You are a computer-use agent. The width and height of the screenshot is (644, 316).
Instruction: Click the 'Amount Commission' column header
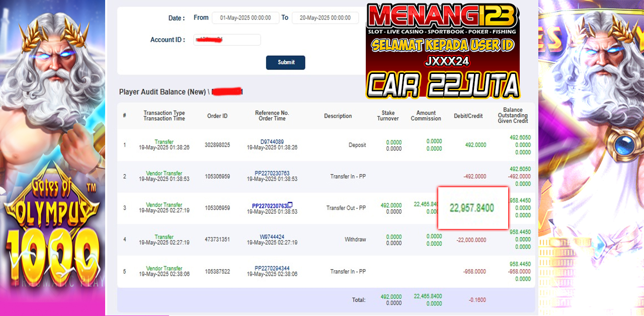point(426,116)
